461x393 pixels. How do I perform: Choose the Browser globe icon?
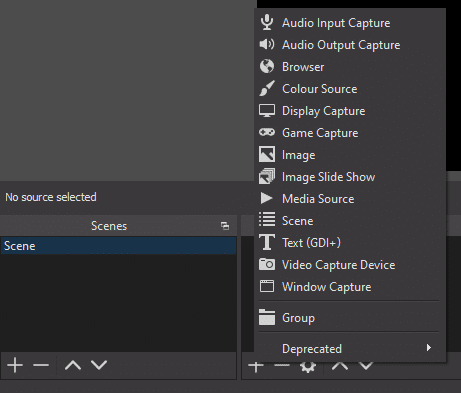[267, 67]
